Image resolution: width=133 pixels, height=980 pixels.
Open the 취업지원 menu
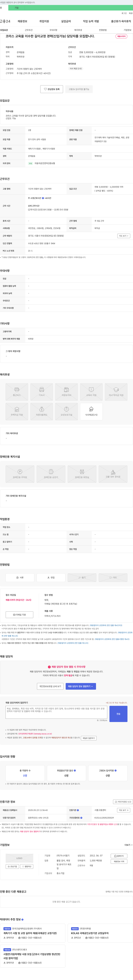point(44,21)
